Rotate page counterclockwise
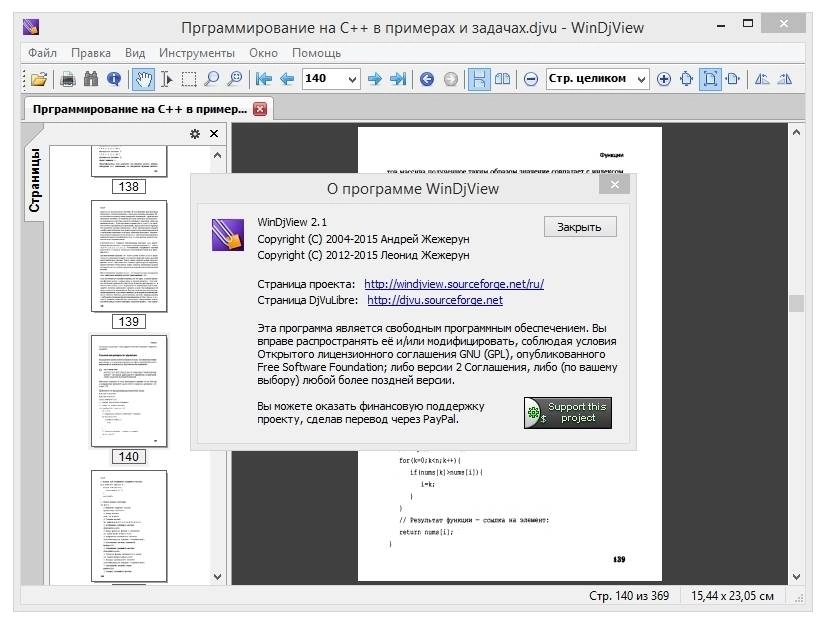 pos(762,79)
